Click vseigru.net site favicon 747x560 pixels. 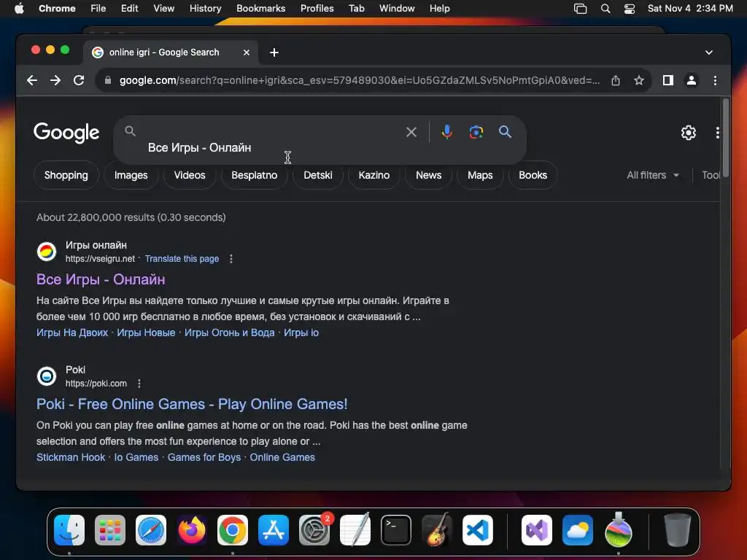click(x=47, y=252)
